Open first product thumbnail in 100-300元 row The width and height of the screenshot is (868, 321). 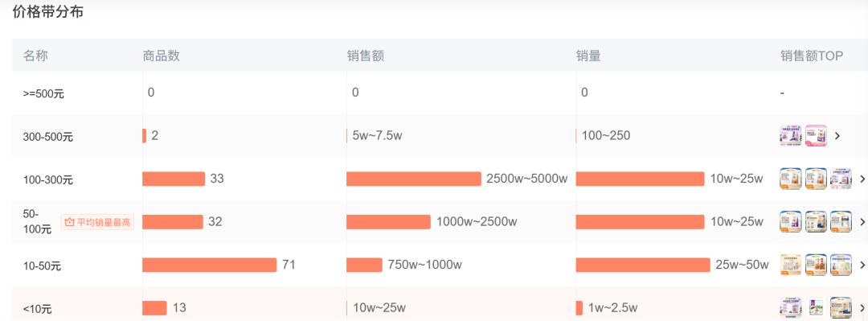pyautogui.click(x=791, y=179)
